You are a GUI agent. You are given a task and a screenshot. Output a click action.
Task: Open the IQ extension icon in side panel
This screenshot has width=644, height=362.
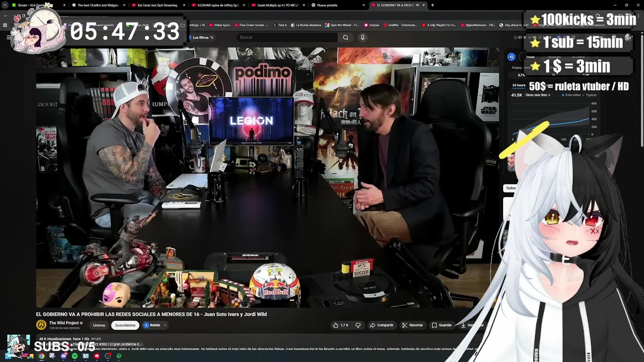pos(511,57)
